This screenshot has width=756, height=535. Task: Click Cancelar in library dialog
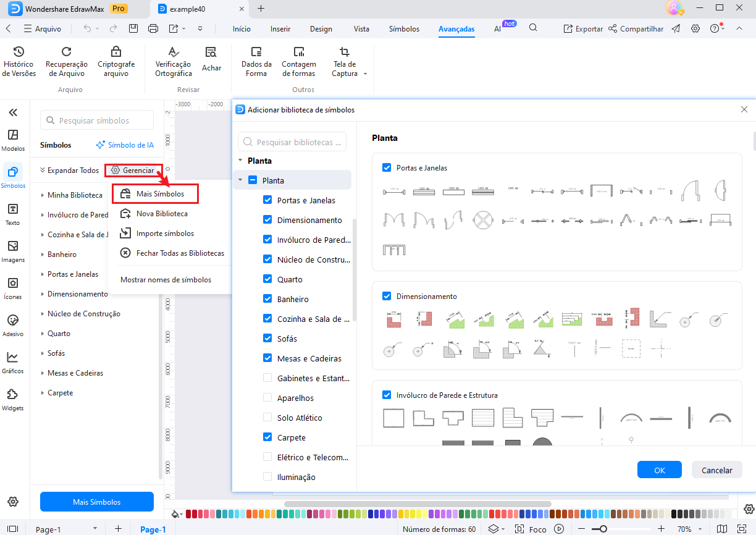click(x=717, y=470)
